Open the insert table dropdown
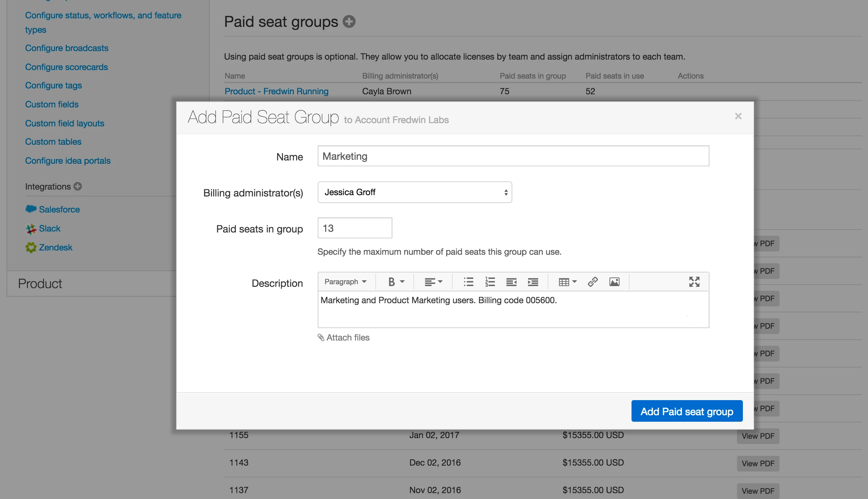 (x=567, y=282)
